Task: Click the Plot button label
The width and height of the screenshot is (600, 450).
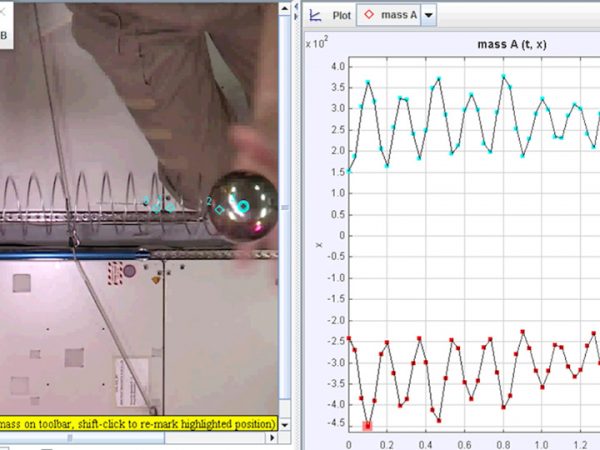Action: point(340,16)
